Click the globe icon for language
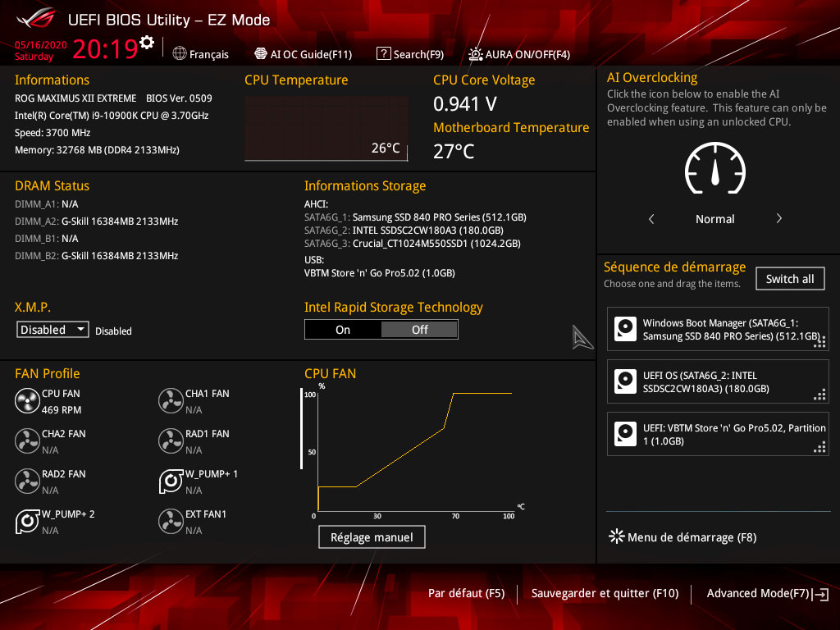Image resolution: width=840 pixels, height=630 pixels. tap(180, 54)
